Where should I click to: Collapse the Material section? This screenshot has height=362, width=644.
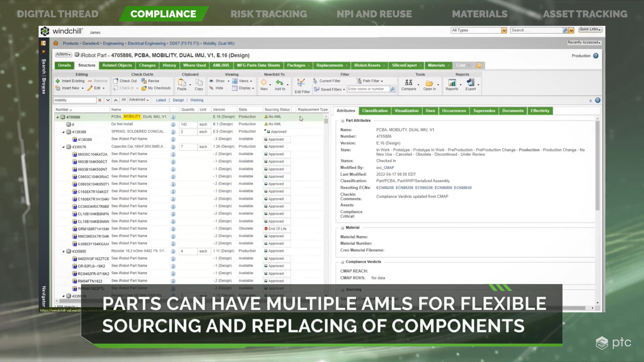(342, 228)
